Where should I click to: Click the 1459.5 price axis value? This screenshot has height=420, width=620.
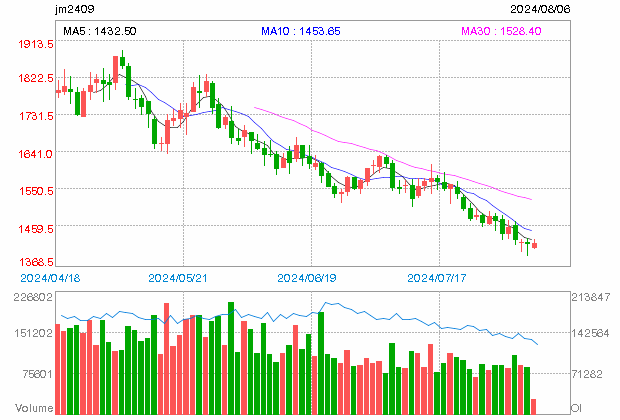pyautogui.click(x=34, y=228)
